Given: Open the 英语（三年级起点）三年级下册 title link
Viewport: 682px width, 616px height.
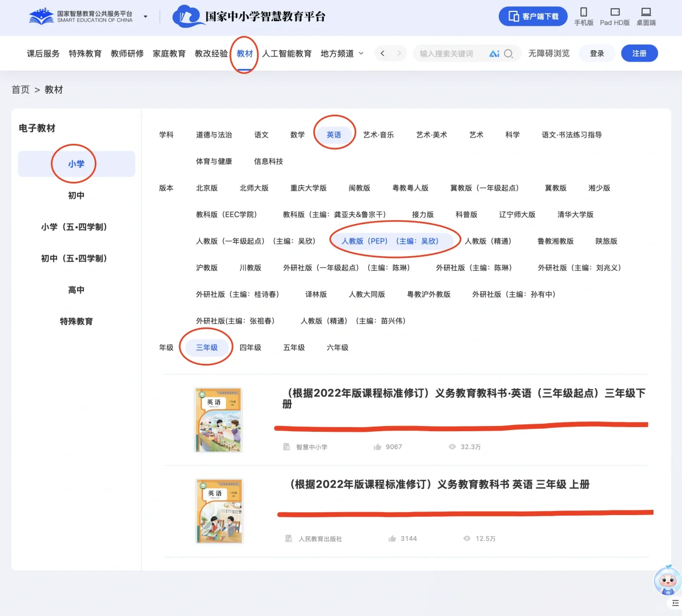Looking at the screenshot, I should 464,399.
